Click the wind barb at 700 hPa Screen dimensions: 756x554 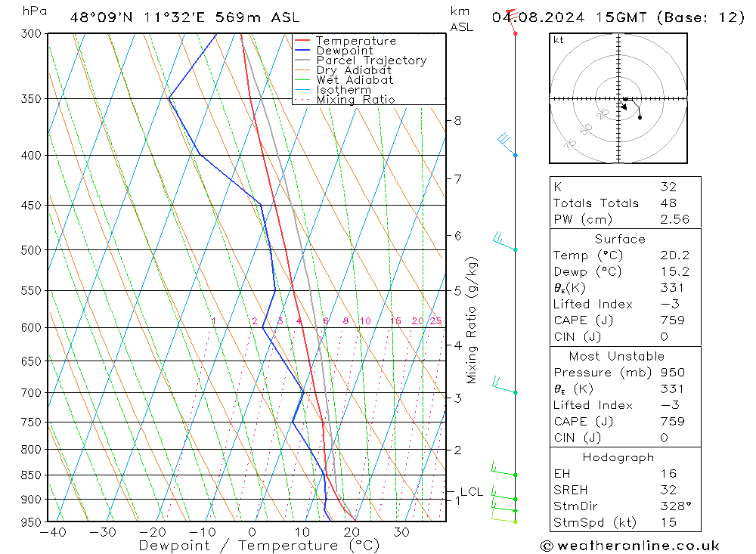504,385
